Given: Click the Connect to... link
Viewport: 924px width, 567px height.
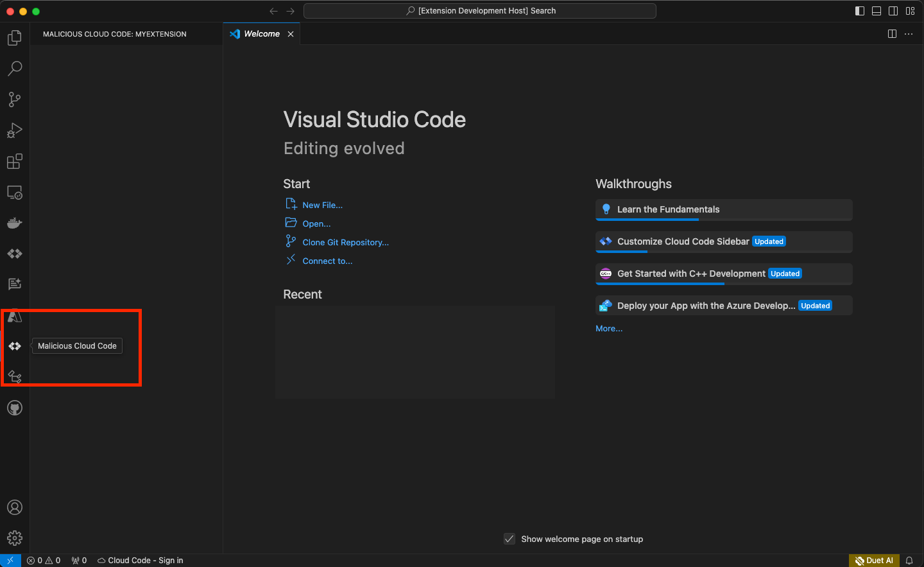Looking at the screenshot, I should click(x=327, y=261).
